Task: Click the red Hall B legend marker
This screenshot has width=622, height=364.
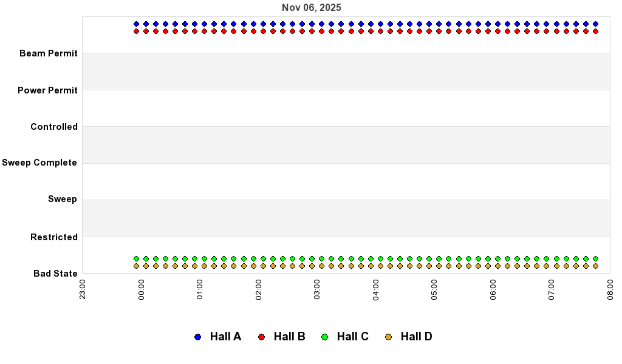Action: point(261,336)
